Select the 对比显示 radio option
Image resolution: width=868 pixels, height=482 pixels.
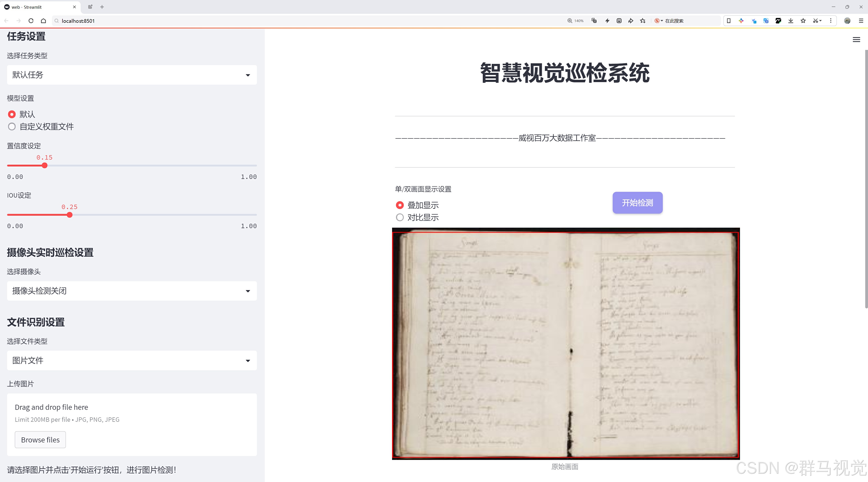tap(400, 217)
